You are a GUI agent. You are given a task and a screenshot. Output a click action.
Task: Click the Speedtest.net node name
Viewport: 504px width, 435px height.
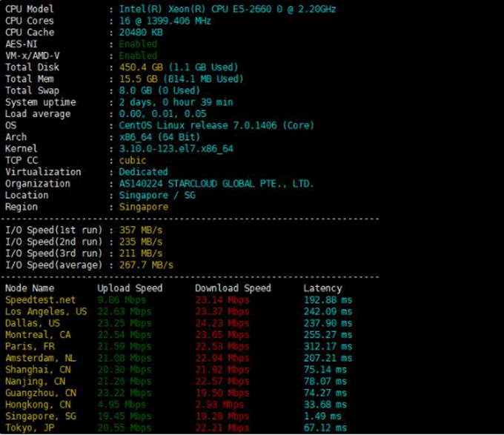[40, 300]
